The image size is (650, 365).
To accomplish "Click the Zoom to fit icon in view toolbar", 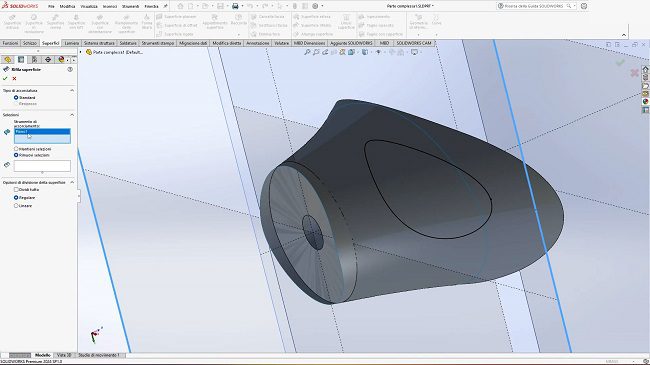I will [x=307, y=52].
